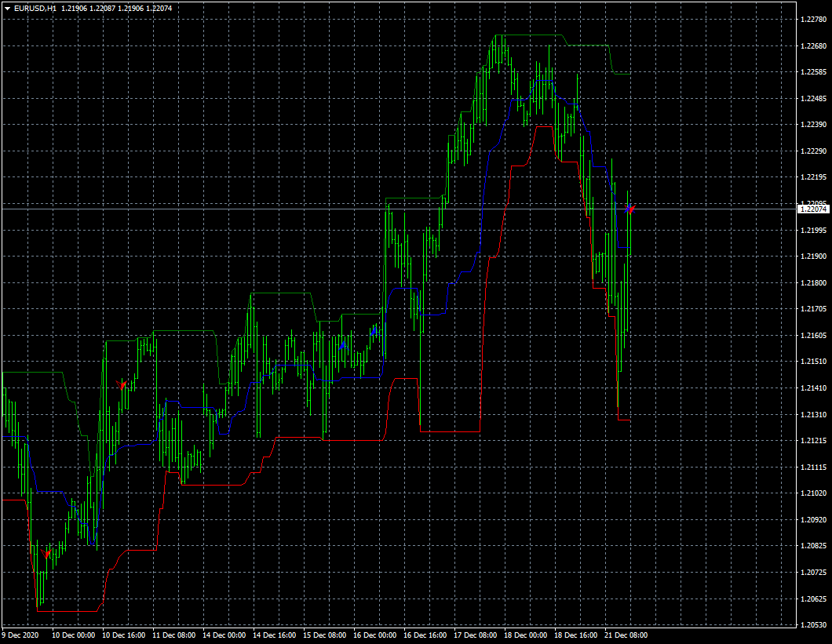The image size is (832, 644).
Task: Click the 1.22585 price scale label
Action: coord(813,72)
